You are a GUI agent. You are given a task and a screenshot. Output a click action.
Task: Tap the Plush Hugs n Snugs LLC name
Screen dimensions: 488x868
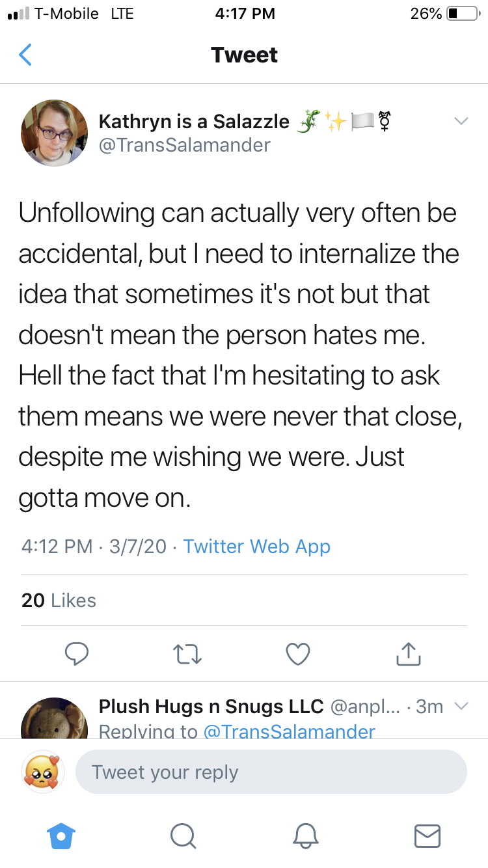pyautogui.click(x=211, y=706)
